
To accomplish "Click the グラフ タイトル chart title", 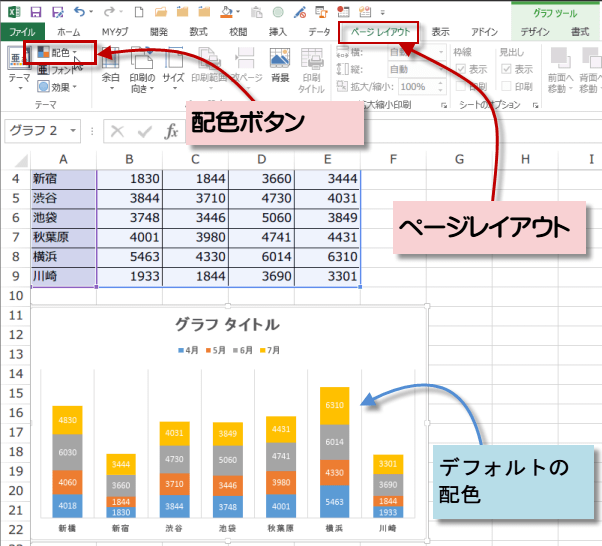I will (x=227, y=324).
